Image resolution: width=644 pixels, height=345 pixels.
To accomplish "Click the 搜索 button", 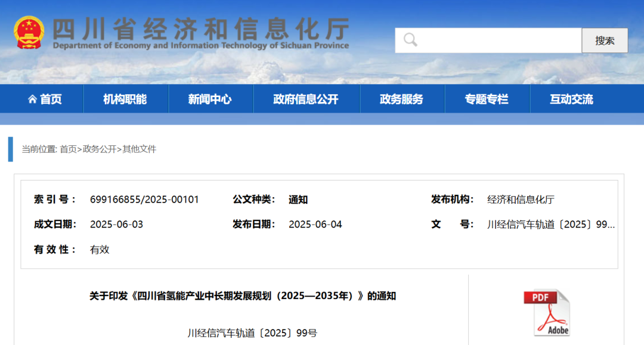I will point(605,40).
